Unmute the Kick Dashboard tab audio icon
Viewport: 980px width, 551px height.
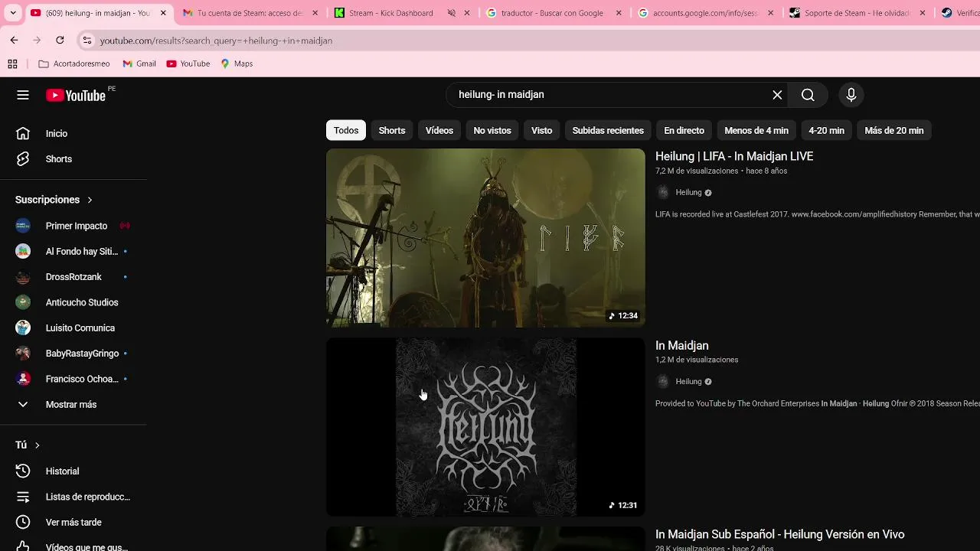452,13
